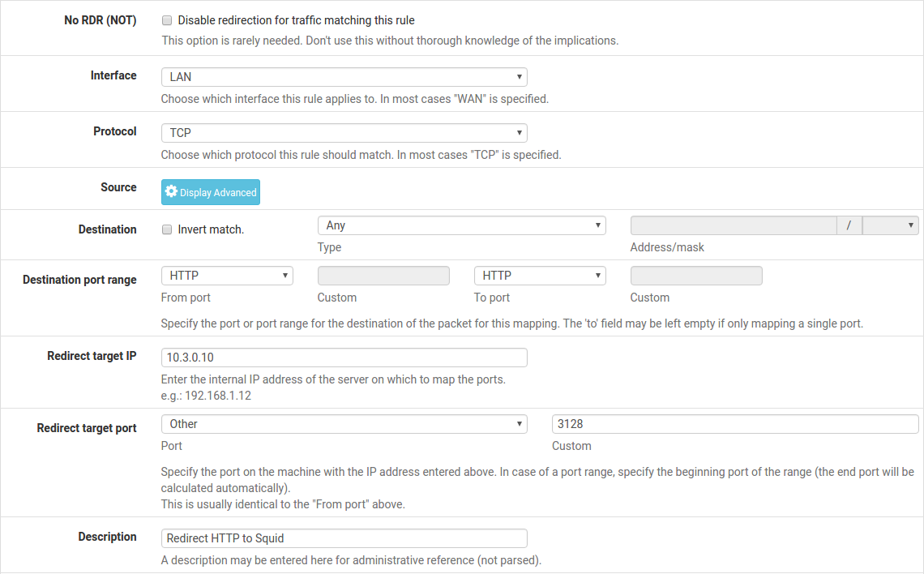
Task: Click the 'Destination port range' row label
Action: 79,280
